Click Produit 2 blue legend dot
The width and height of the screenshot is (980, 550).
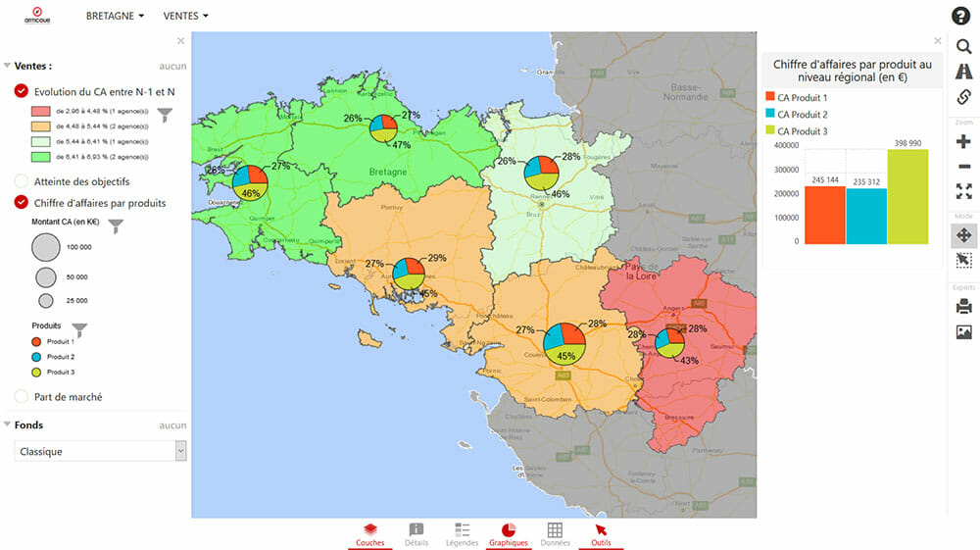click(x=36, y=357)
